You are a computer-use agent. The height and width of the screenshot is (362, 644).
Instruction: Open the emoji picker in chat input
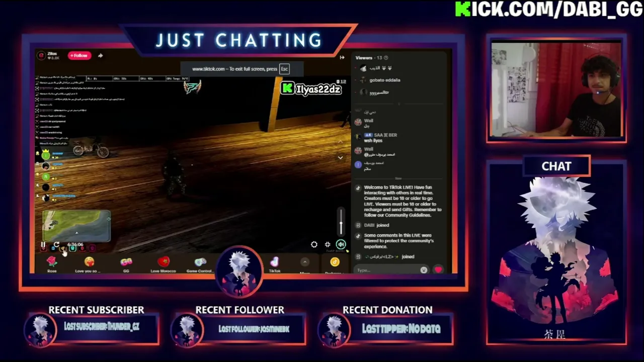[424, 270]
